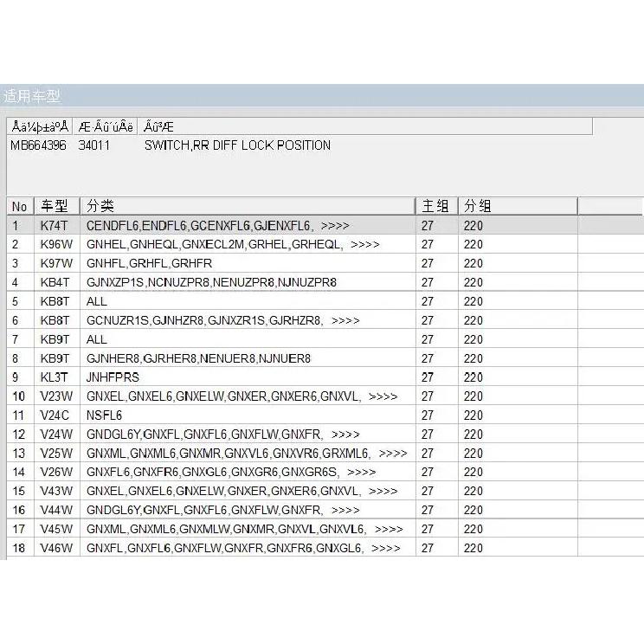The height and width of the screenshot is (644, 644).
Task: Select model V24C in row 11
Action: pyautogui.click(x=56, y=415)
